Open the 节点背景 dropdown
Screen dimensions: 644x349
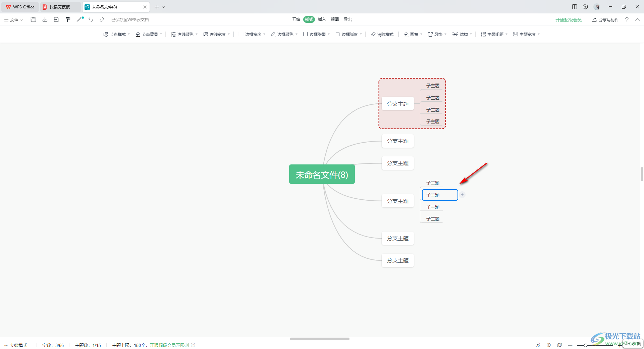[x=149, y=34]
